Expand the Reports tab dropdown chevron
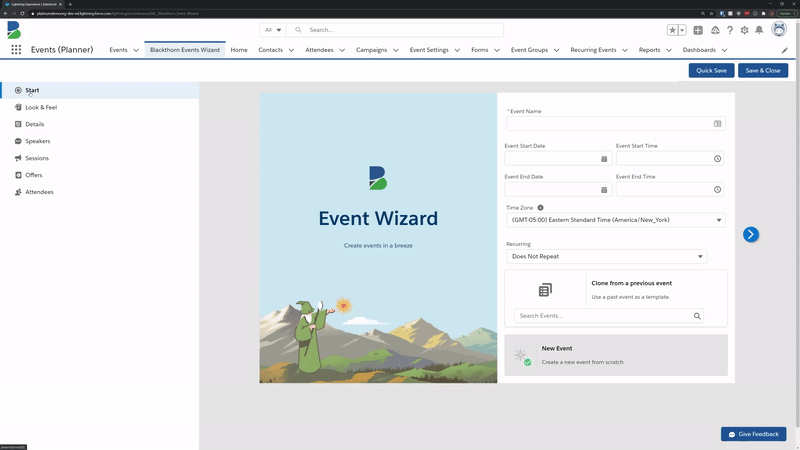The width and height of the screenshot is (800, 450). pos(668,50)
